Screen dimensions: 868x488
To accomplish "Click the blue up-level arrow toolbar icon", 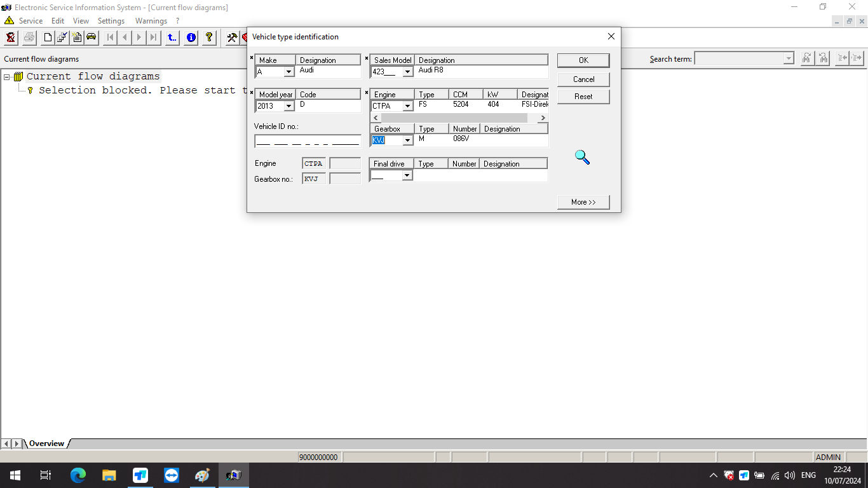I will [172, 37].
